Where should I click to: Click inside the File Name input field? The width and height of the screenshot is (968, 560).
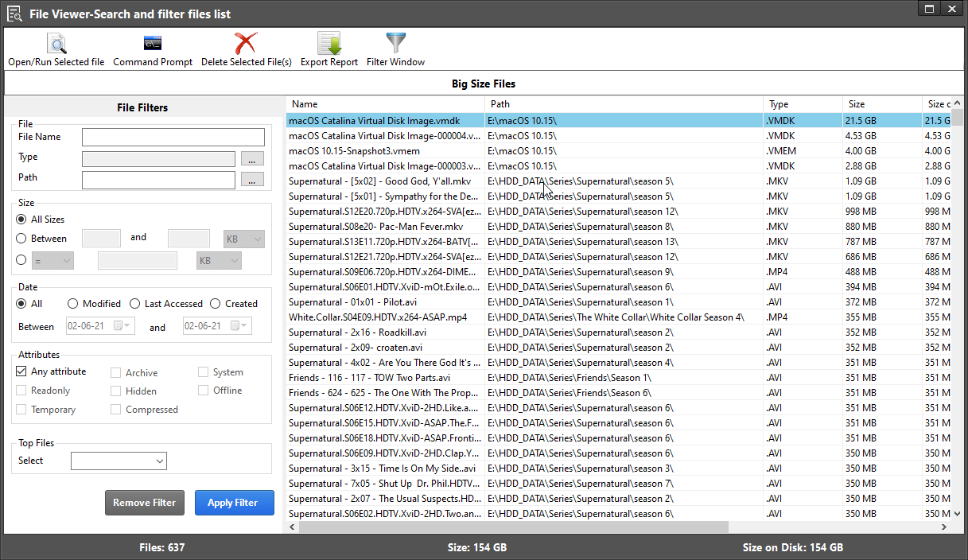coord(172,137)
